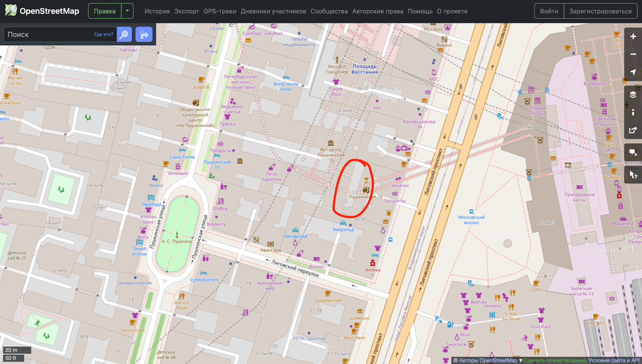Open the Авторские права page

pyautogui.click(x=378, y=11)
